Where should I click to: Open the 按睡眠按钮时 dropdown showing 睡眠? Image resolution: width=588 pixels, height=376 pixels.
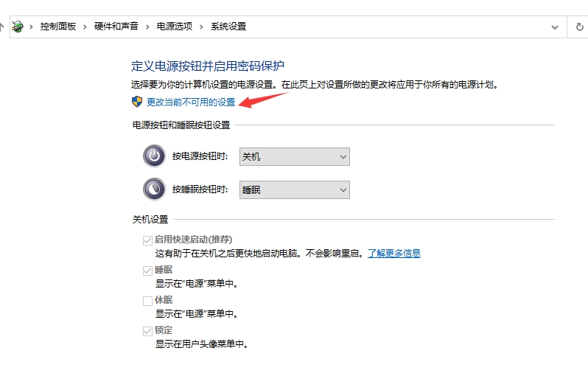pyautogui.click(x=295, y=189)
